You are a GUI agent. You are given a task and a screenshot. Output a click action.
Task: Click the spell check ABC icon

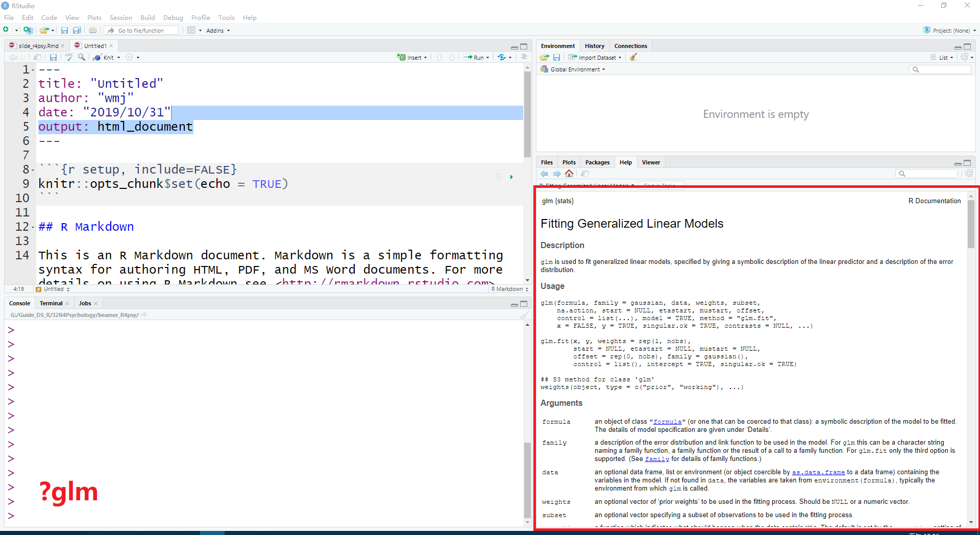[69, 57]
